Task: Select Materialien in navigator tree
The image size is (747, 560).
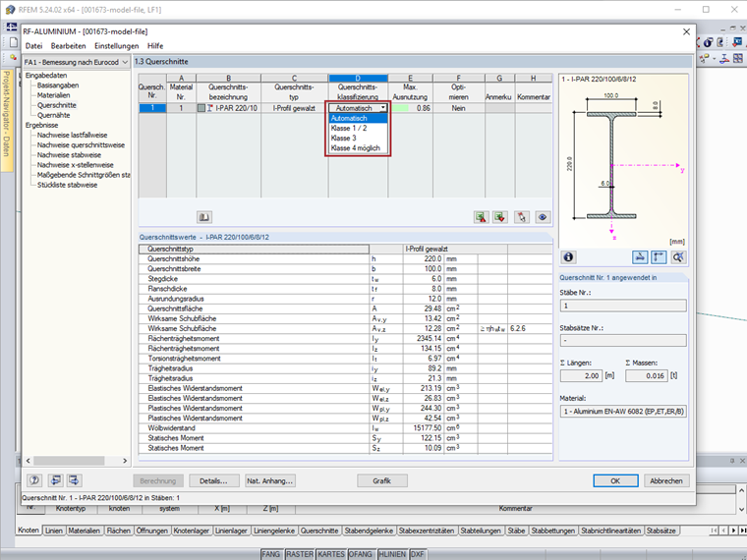Action: (54, 95)
